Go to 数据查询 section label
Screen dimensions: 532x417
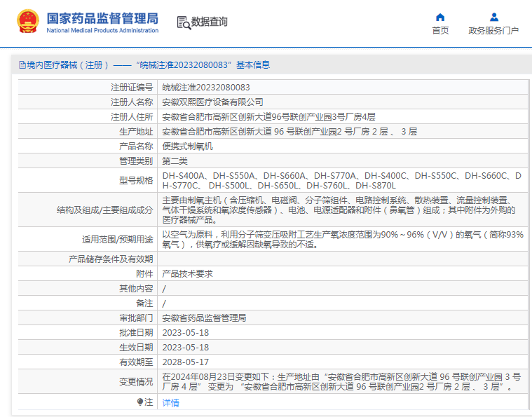(x=210, y=22)
